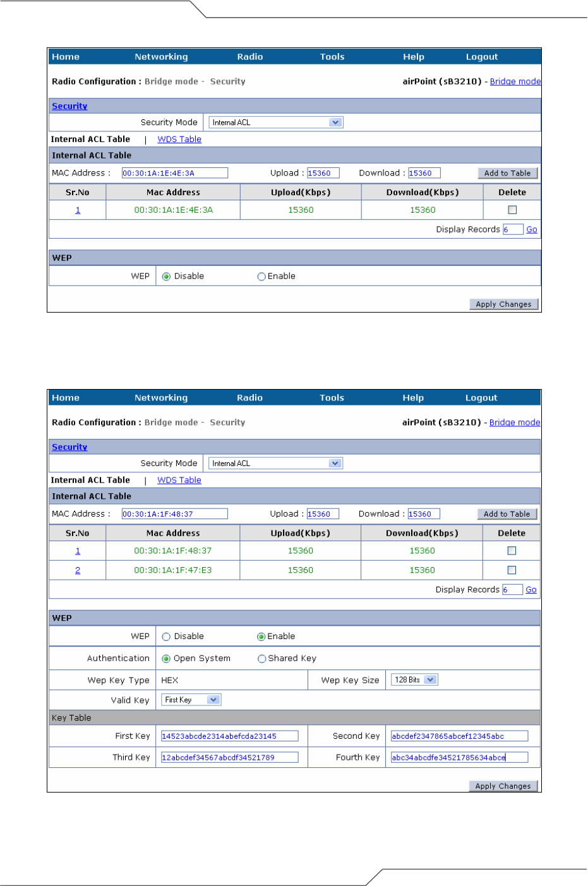Viewport: 588px width, 886px height.
Task: Click Logout in bottom panel
Action: coord(481,398)
